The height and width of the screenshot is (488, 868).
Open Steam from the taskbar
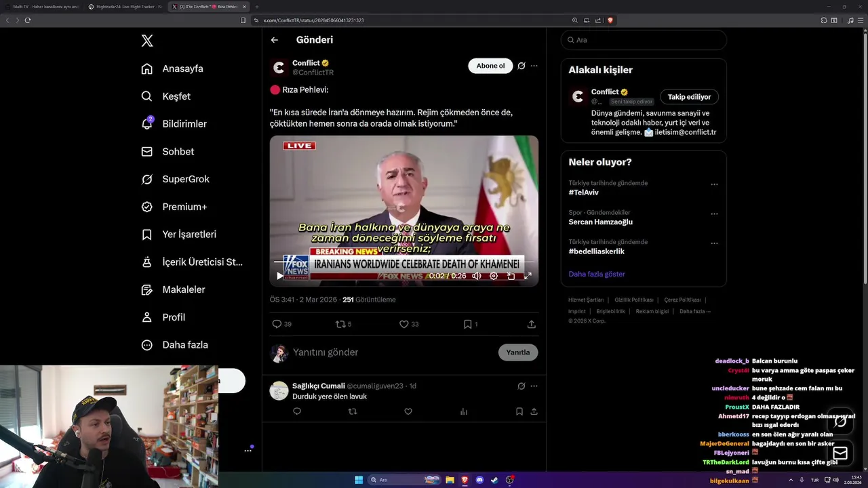[x=495, y=480]
